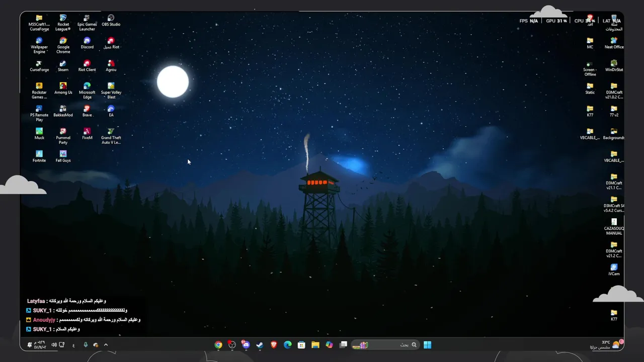Click the input language indicator ع
Screen dimensions: 644x362
[x=74, y=345]
